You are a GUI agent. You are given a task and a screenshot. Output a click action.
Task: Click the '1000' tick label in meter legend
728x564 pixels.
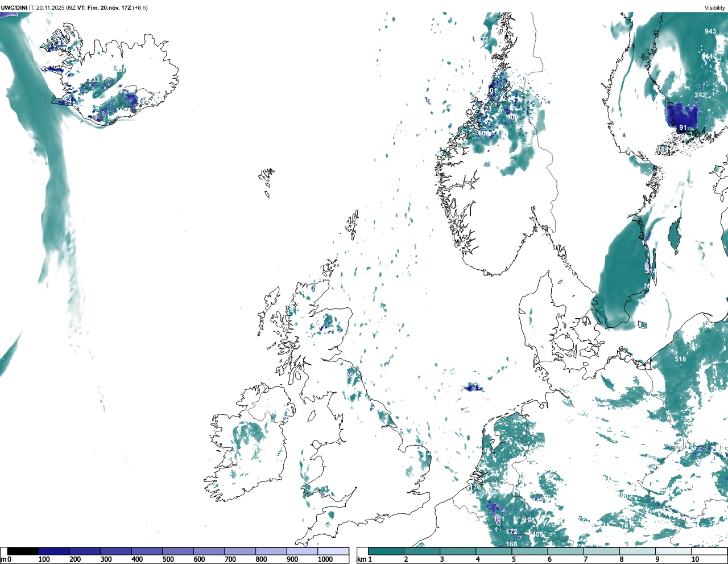325,559
